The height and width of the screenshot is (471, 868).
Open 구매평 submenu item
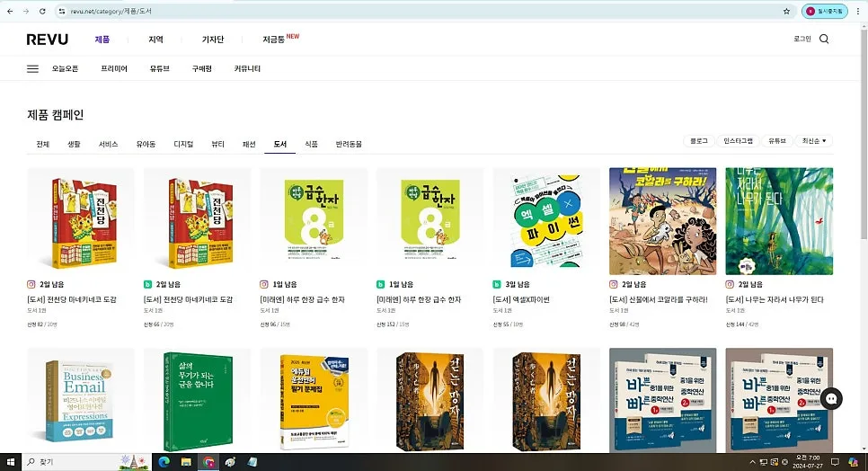point(201,68)
